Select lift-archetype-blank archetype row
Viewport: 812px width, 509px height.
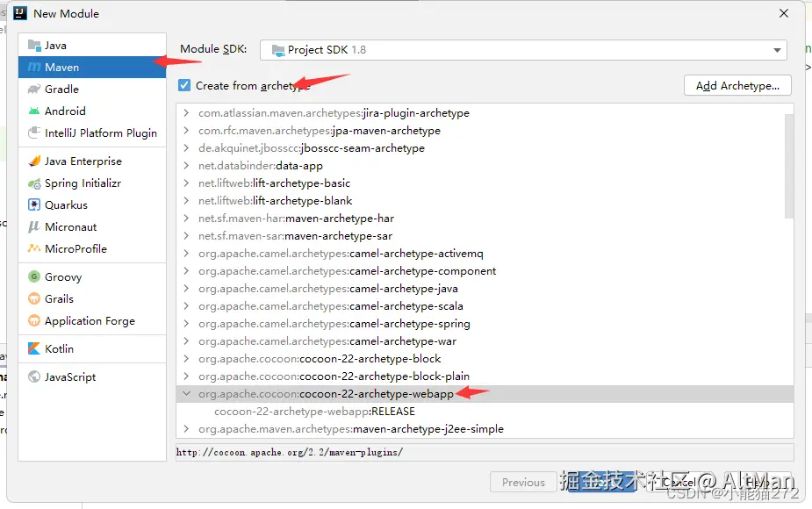[485, 200]
